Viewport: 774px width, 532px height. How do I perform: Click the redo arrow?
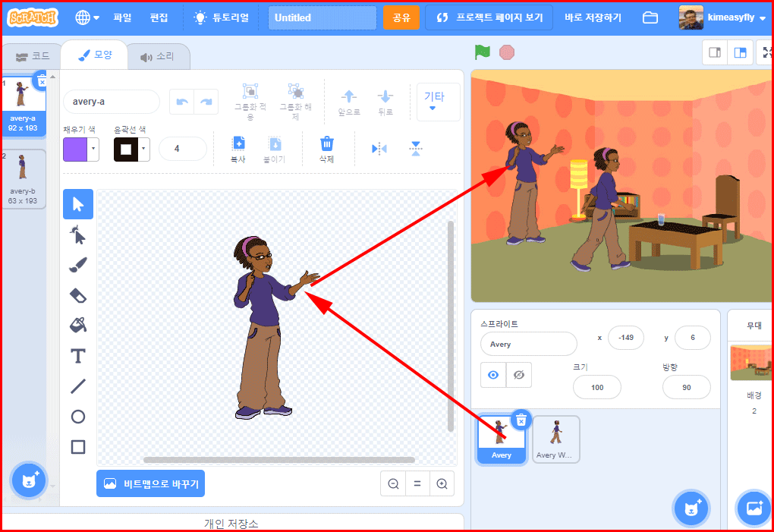(206, 102)
